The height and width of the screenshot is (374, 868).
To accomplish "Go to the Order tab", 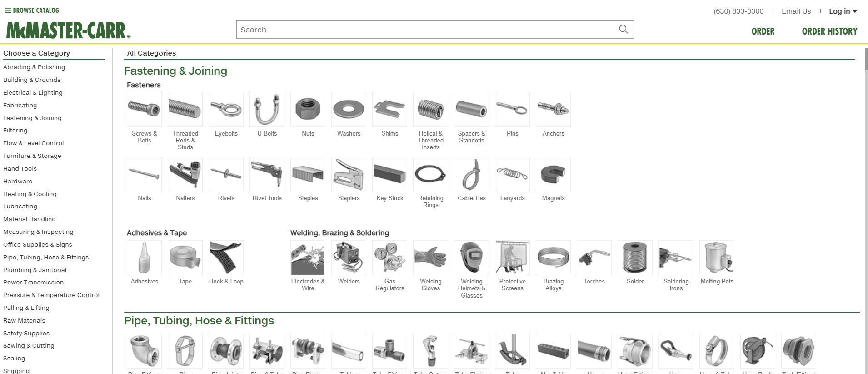I will tap(763, 31).
